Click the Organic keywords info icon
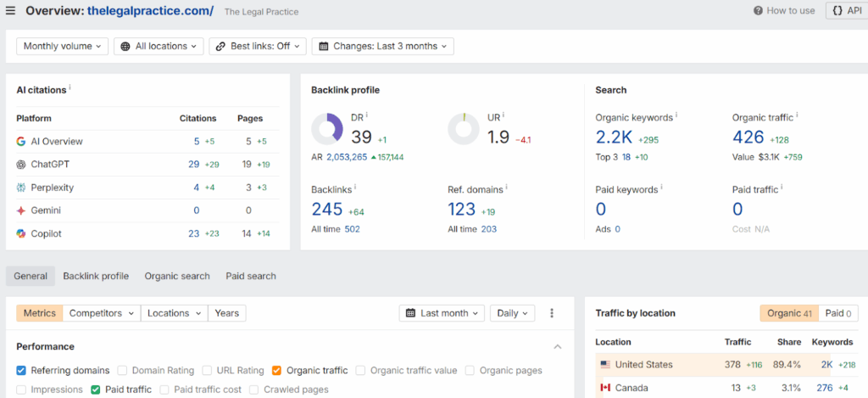 (x=676, y=115)
